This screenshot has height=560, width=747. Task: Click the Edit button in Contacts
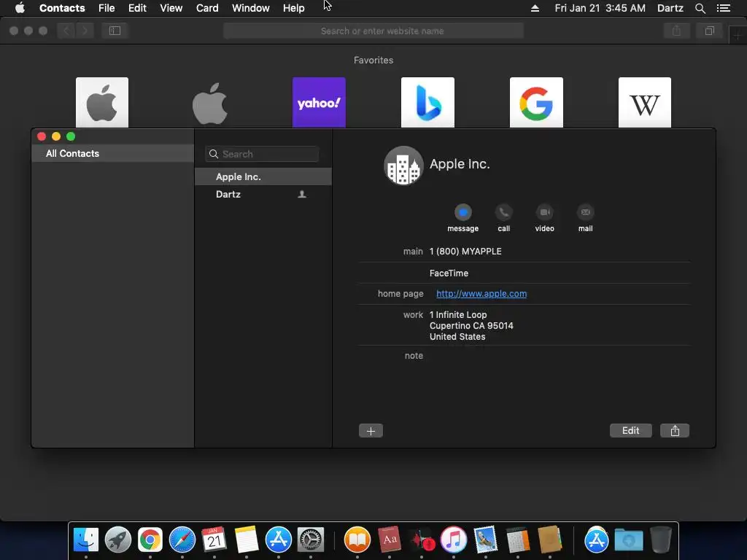[631, 431]
